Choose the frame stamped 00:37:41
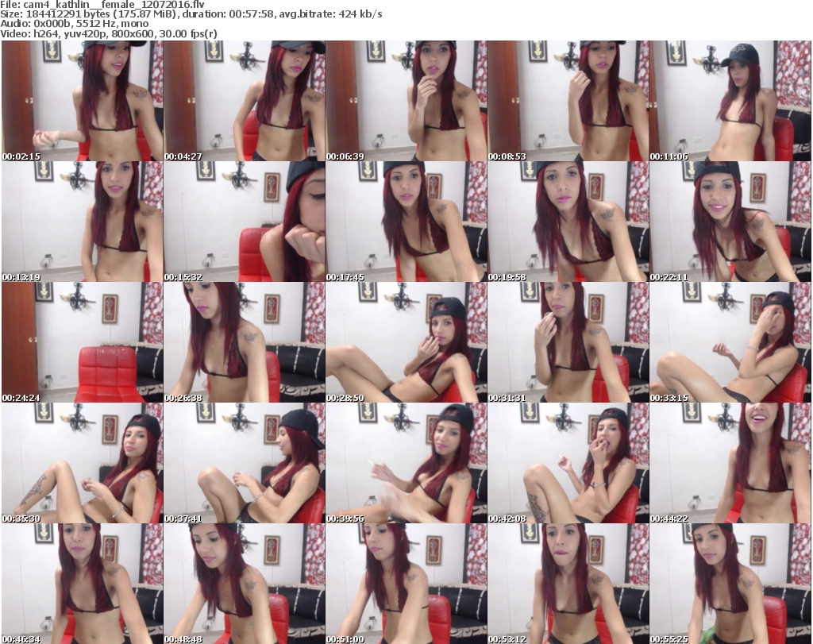 coord(245,463)
